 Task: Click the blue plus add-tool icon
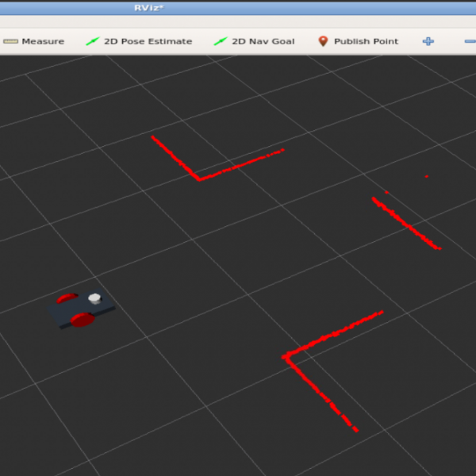(x=428, y=41)
